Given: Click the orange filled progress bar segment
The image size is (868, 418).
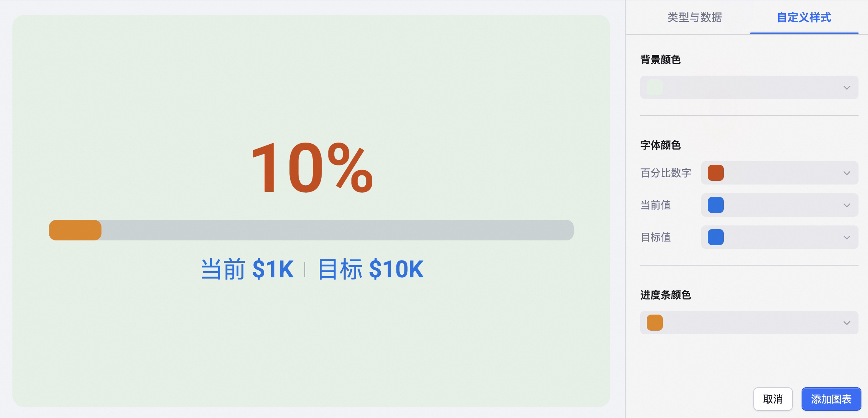Looking at the screenshot, I should point(75,230).
